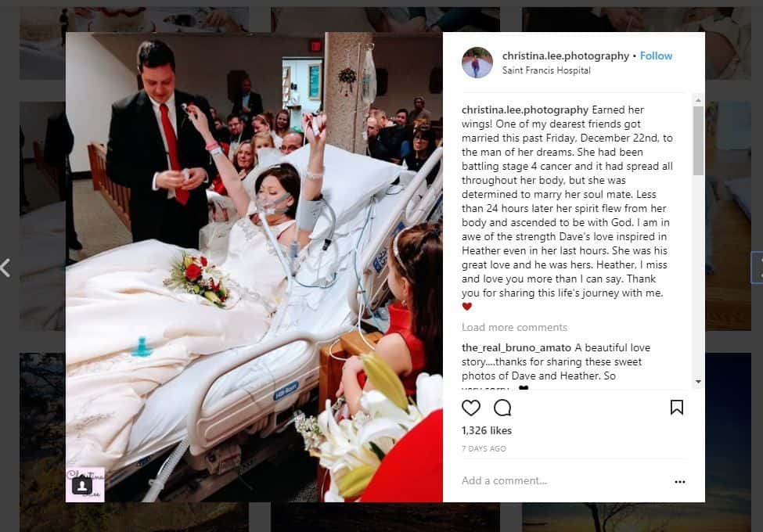
Task: Click the comments scrollbar down arrow
Action: 698,382
